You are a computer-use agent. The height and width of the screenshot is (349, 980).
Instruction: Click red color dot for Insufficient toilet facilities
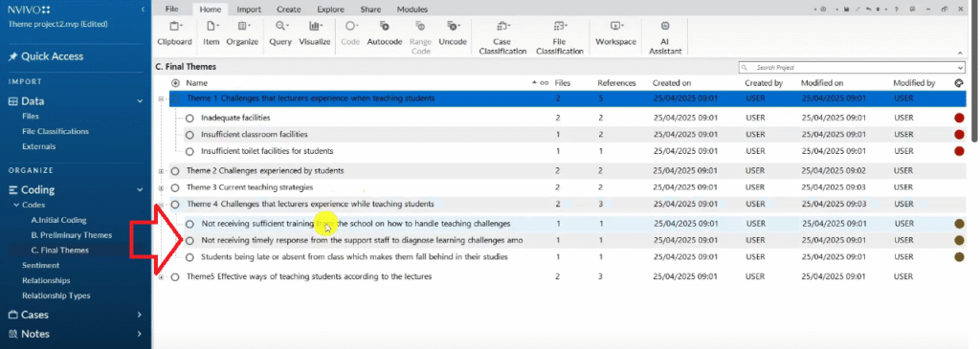[x=959, y=151]
